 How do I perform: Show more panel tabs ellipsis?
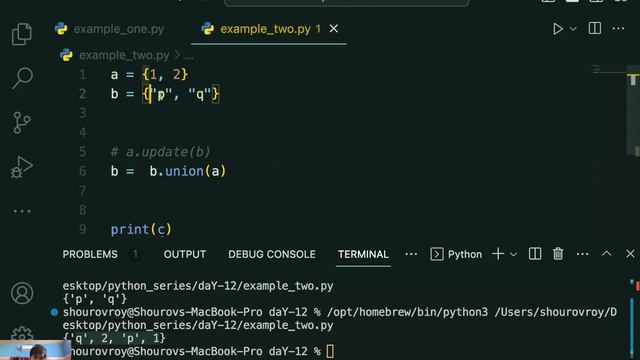click(x=411, y=254)
